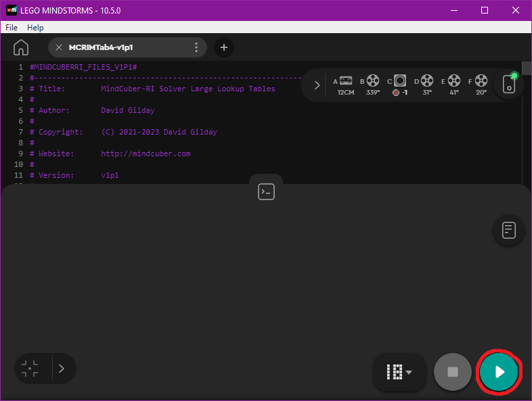Open the MCRIMTab4-v1p1 tab options menu

pyautogui.click(x=196, y=47)
